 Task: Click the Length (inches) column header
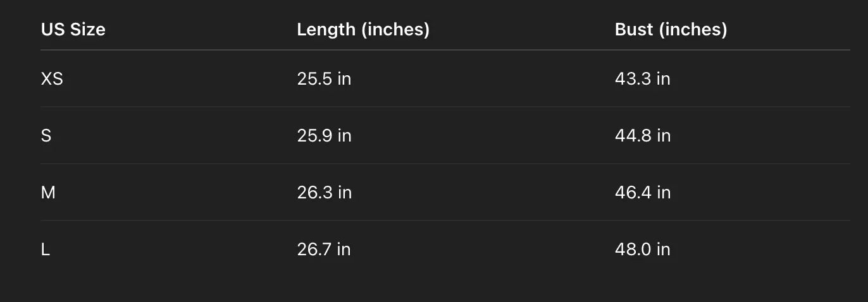point(363,30)
